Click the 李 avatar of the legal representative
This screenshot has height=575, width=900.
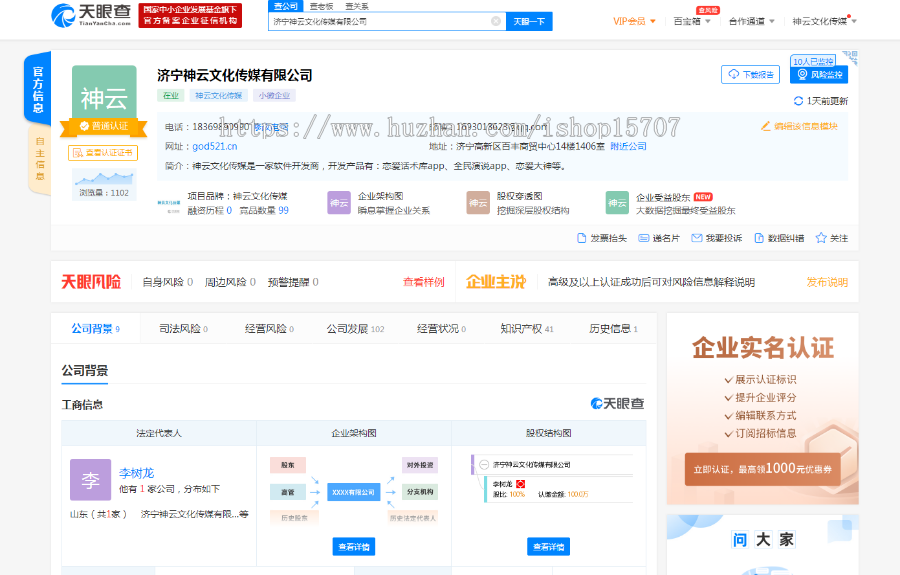click(90, 480)
